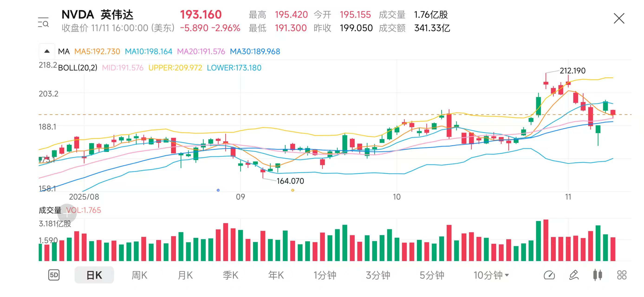644x297 pixels.
Task: Click the 成交量 volume indicator label
Action: [50, 210]
